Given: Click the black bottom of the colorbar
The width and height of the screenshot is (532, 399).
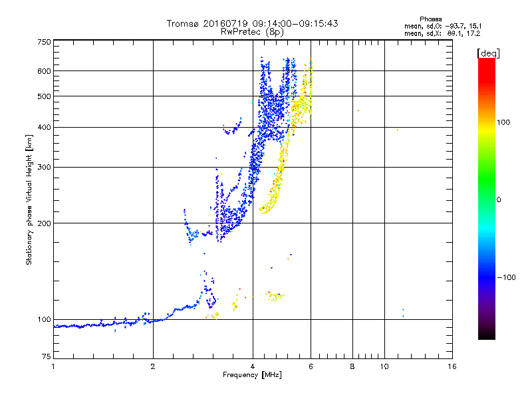Looking at the screenshot, I should point(487,334).
